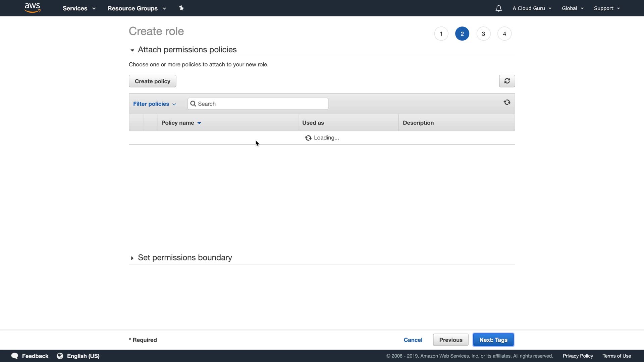This screenshot has width=644, height=362.
Task: Click the AWS logo home icon
Action: coord(33,8)
